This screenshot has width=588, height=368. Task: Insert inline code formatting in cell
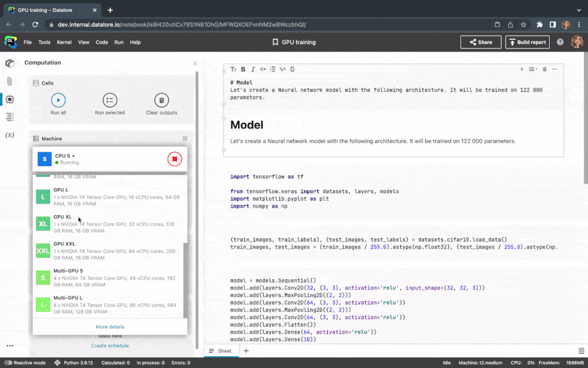pyautogui.click(x=263, y=69)
